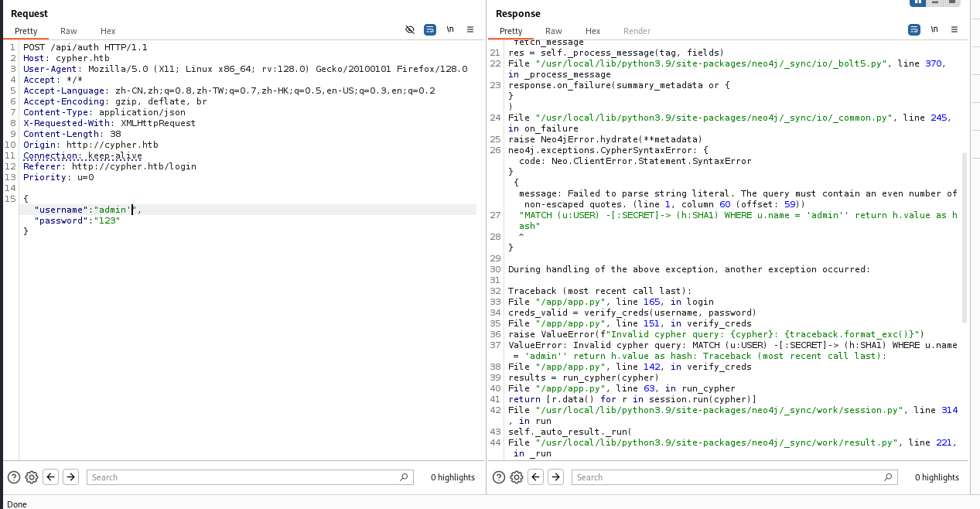Click the Accept-Language header line
The image size is (980, 509).
(x=229, y=91)
